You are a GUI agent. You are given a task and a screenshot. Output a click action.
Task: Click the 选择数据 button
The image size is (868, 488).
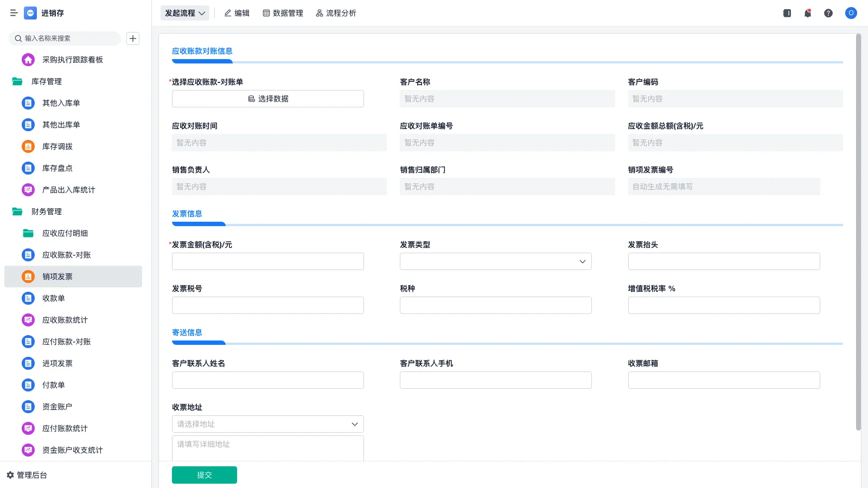coord(268,99)
